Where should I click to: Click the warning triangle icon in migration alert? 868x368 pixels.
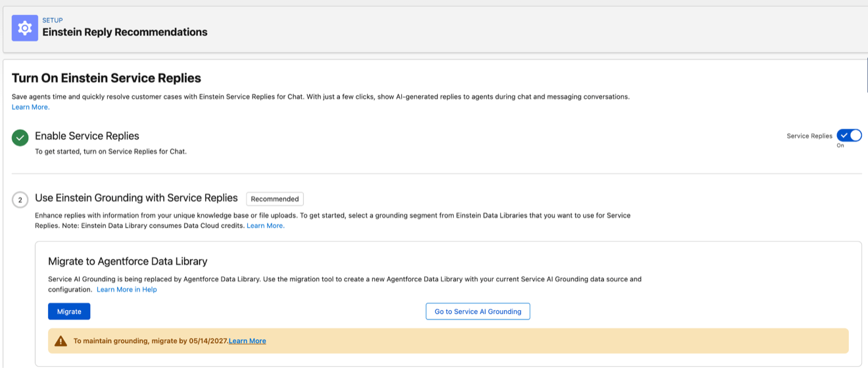tap(60, 341)
